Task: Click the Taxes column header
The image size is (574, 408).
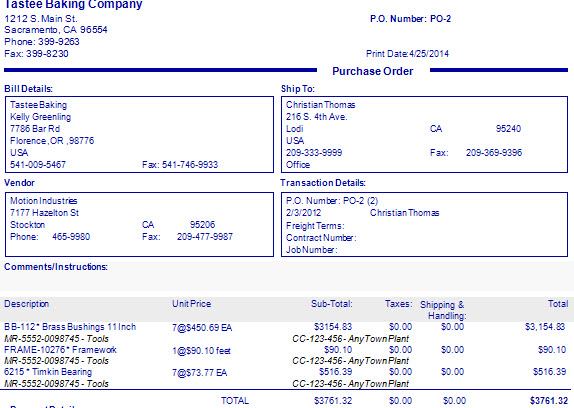Action: [x=398, y=304]
